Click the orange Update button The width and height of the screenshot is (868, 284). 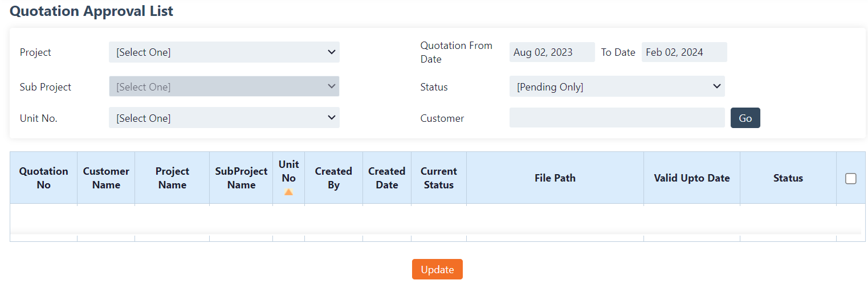pyautogui.click(x=437, y=270)
